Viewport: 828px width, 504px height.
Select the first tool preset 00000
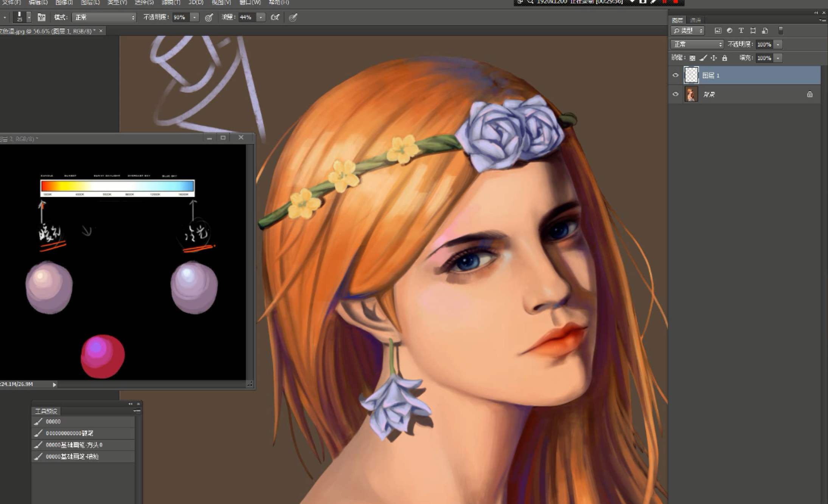click(53, 422)
